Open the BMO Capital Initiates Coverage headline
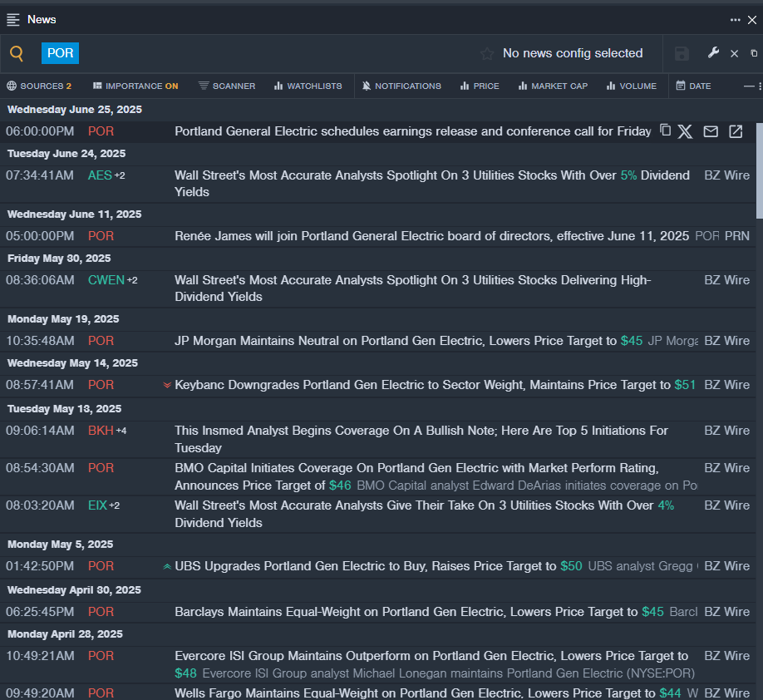The width and height of the screenshot is (763, 700). point(416,476)
